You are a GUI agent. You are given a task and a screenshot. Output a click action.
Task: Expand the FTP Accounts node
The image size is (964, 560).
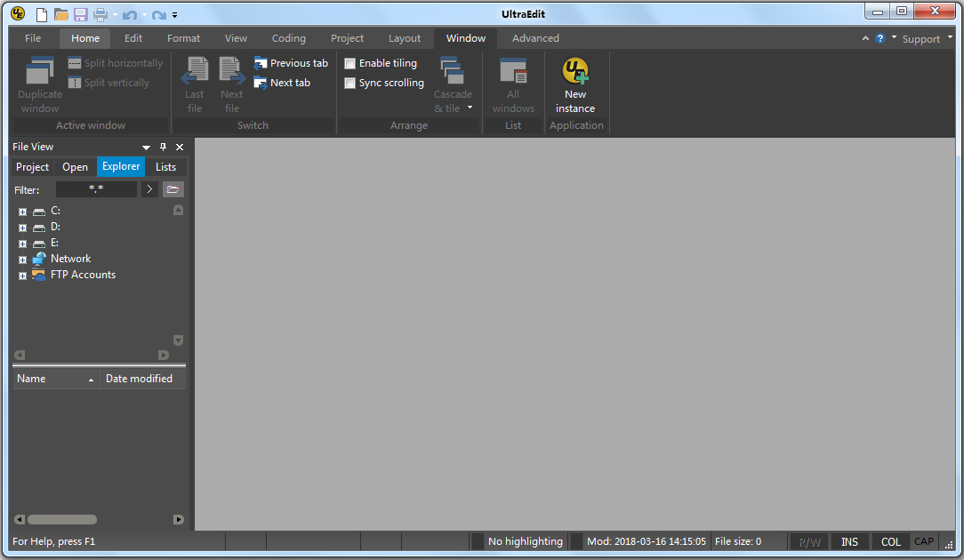pos(21,276)
